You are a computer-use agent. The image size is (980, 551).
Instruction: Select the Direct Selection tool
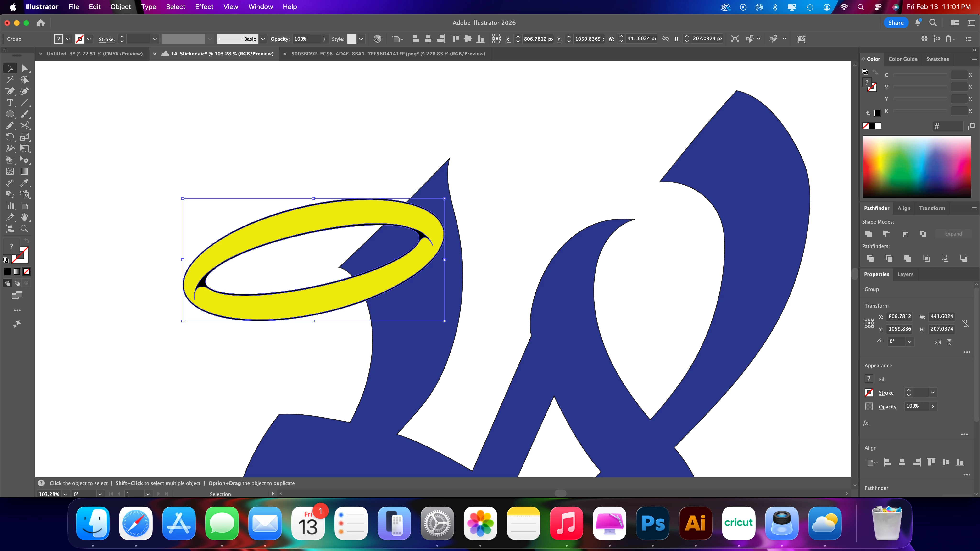[24, 68]
